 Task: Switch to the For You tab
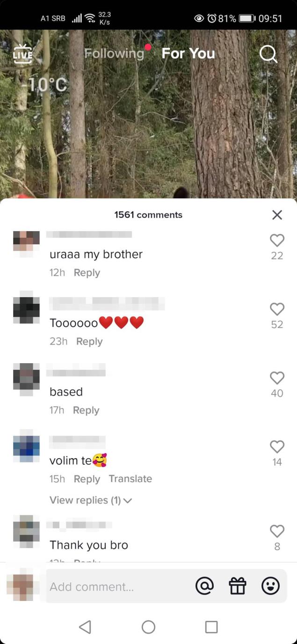pos(188,53)
